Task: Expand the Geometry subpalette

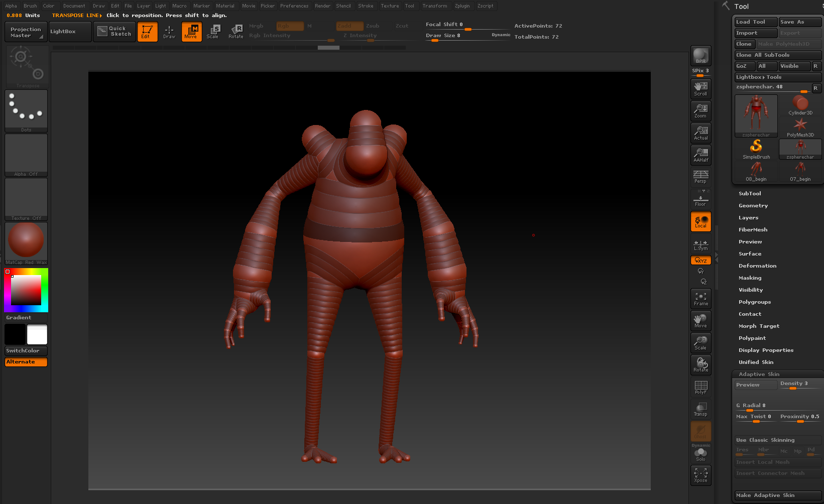Action: pyautogui.click(x=753, y=205)
